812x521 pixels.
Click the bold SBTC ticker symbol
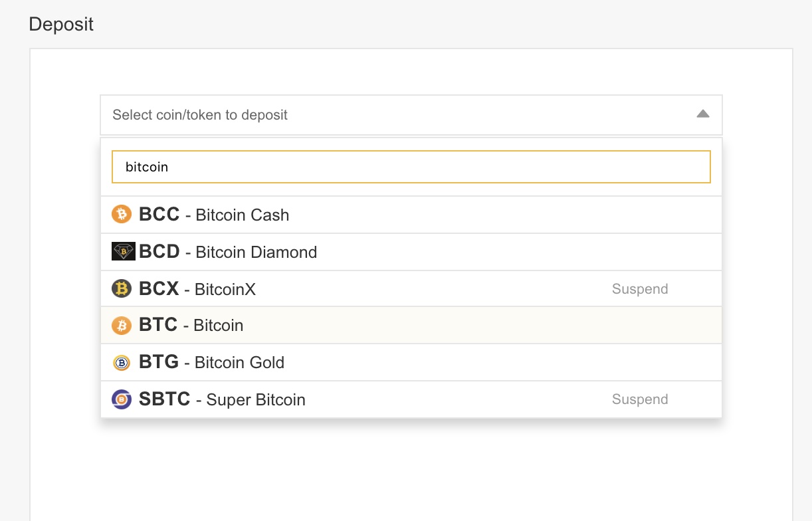tap(165, 399)
